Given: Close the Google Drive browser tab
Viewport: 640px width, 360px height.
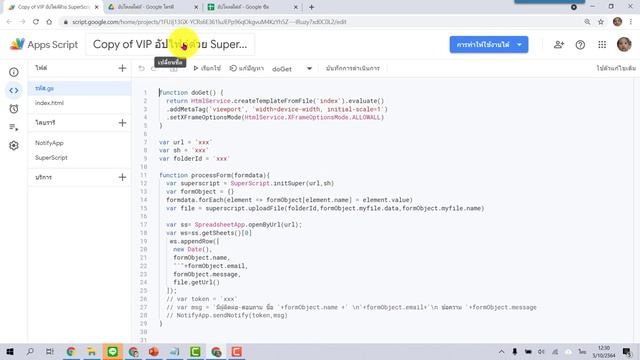Looking at the screenshot, I should tap(196, 7).
